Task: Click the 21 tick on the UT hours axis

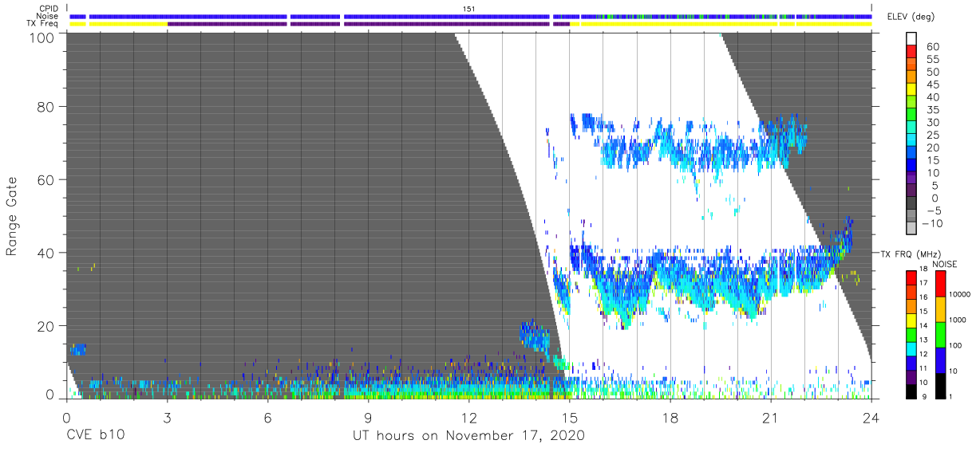Action: click(x=771, y=416)
